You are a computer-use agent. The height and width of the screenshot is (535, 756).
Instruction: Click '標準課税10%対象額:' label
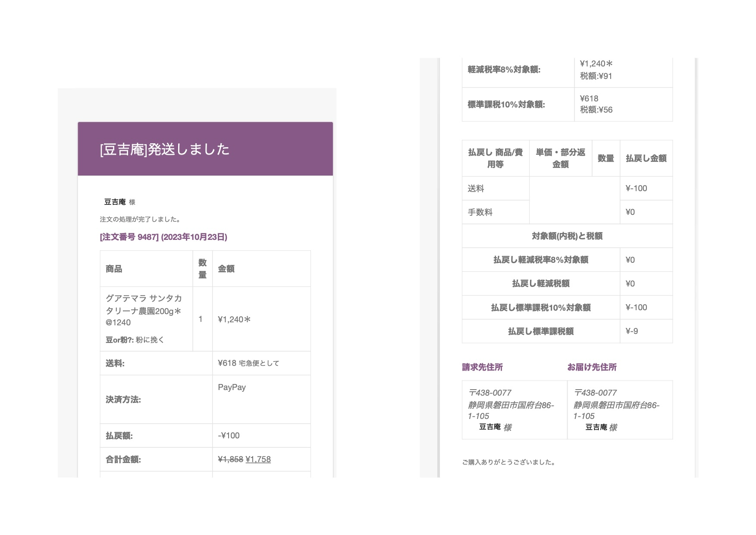[x=506, y=104]
